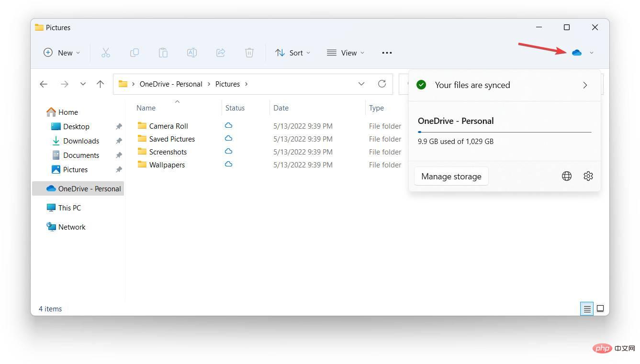640x364 pixels.
Task: Select Pictures in navigation pane
Action: [69, 169]
